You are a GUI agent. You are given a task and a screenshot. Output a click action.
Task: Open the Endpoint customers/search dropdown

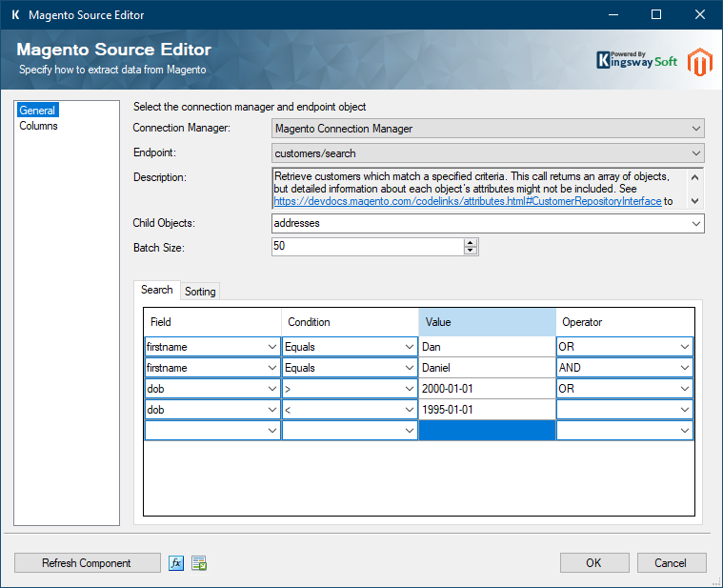click(x=695, y=153)
